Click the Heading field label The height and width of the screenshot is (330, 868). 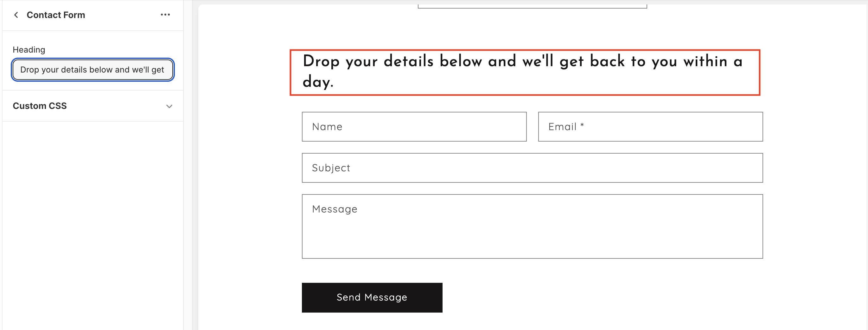pos(29,50)
